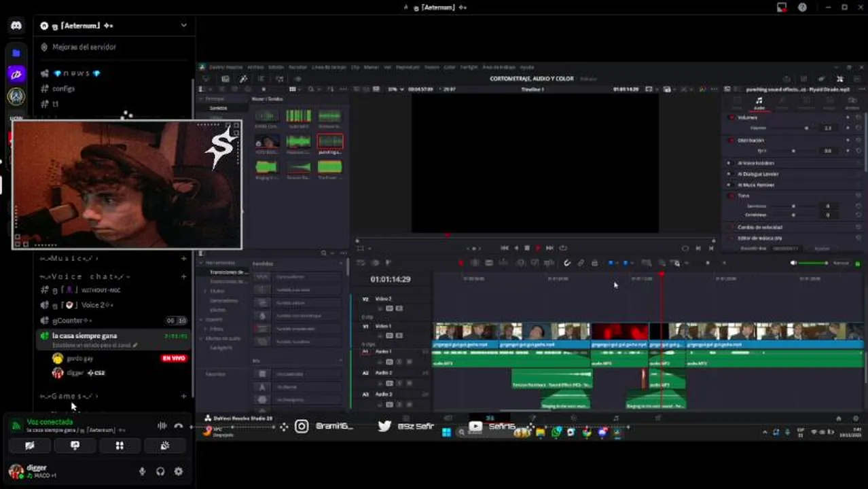Collapse the Music channel category
The width and height of the screenshot is (868, 489).
click(70, 259)
